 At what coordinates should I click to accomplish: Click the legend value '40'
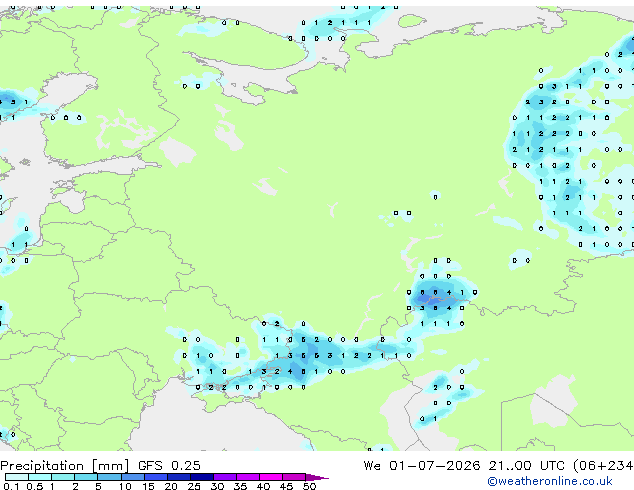(263, 486)
